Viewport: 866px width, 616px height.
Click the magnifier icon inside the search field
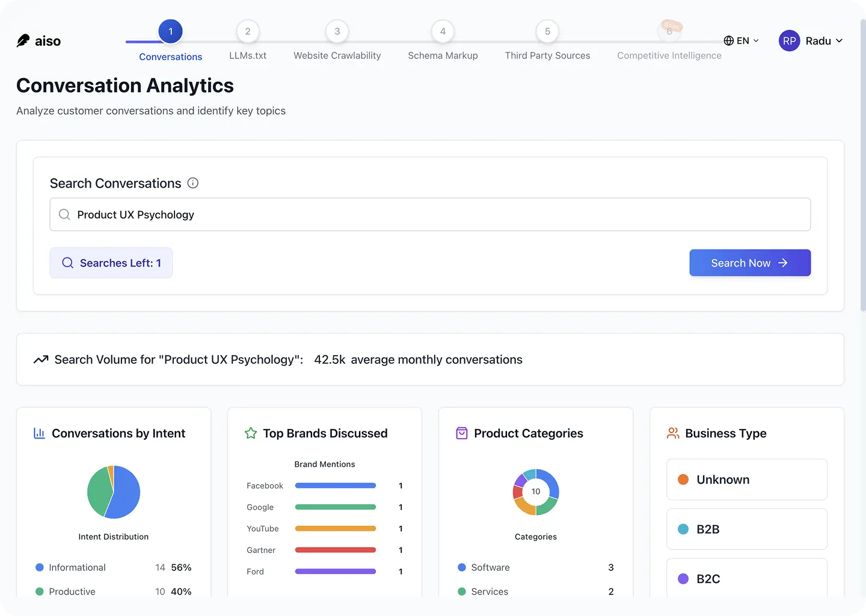pyautogui.click(x=64, y=214)
